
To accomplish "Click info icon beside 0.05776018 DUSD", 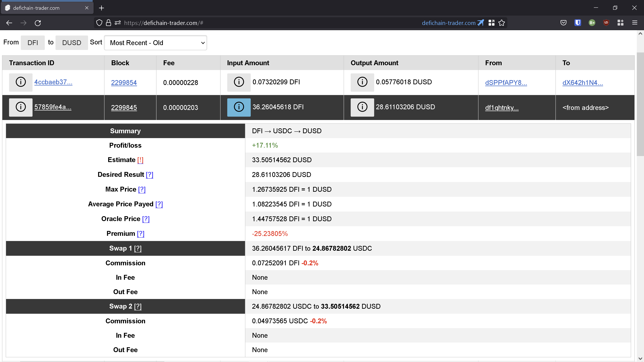I will 362,82.
